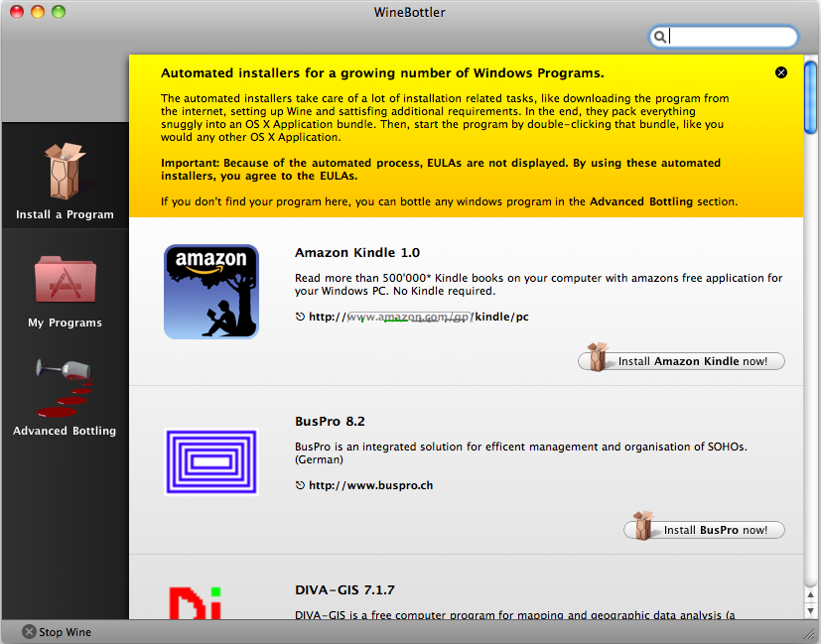
Task: Click the Install BusPro now button
Action: [704, 530]
